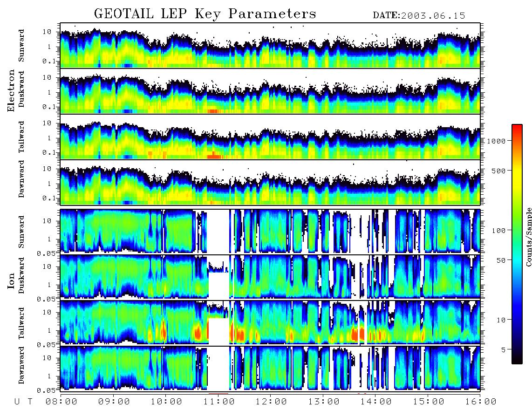532x410 pixels.
Task: Click the UT time axis label
Action: click(x=24, y=402)
